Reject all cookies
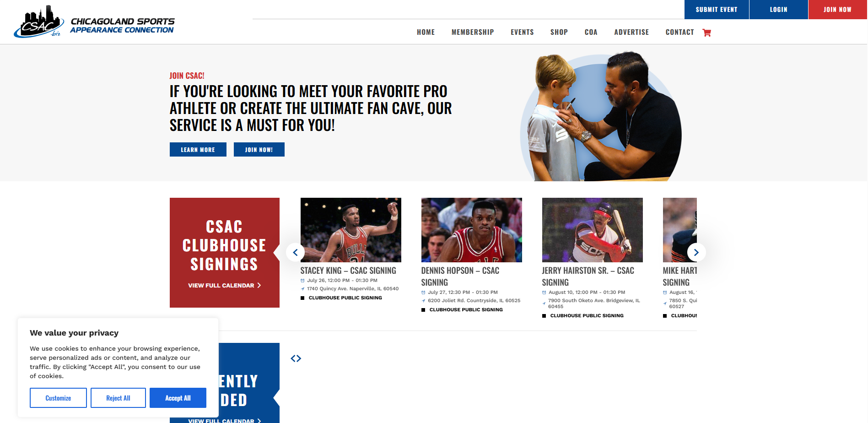This screenshot has width=868, height=423. (x=118, y=398)
